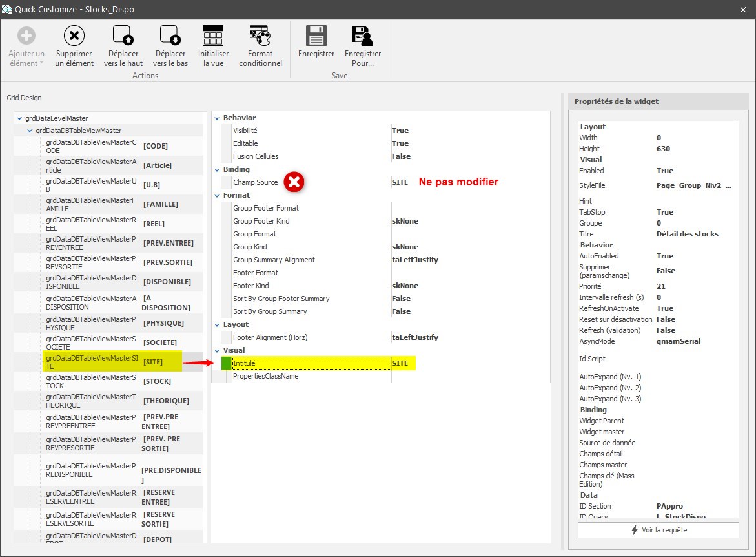Collapse the grdDataDBTableViewMaster node
The width and height of the screenshot is (756, 557).
30,131
